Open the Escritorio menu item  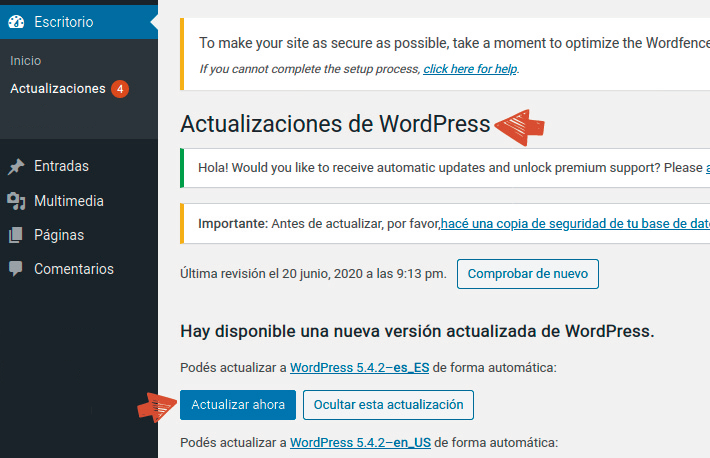coord(79,22)
